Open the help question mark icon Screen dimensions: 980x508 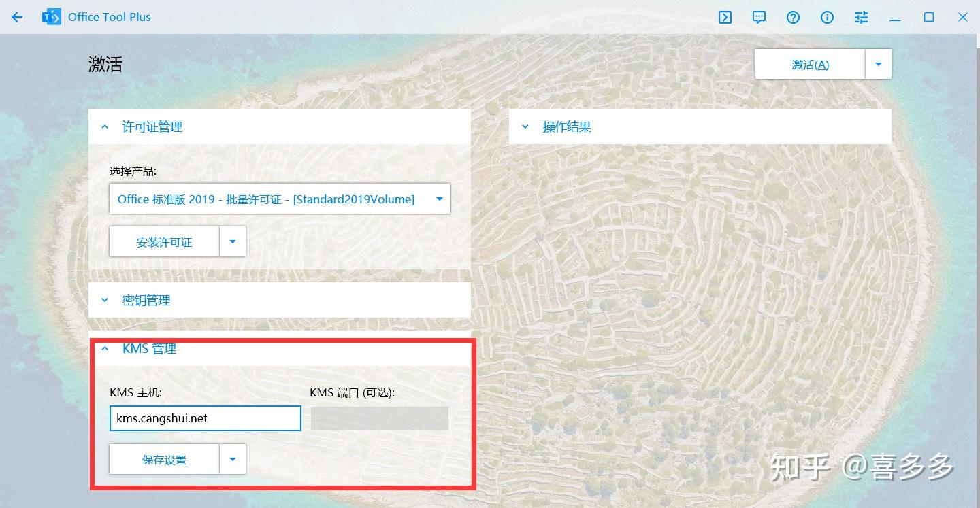(x=794, y=17)
